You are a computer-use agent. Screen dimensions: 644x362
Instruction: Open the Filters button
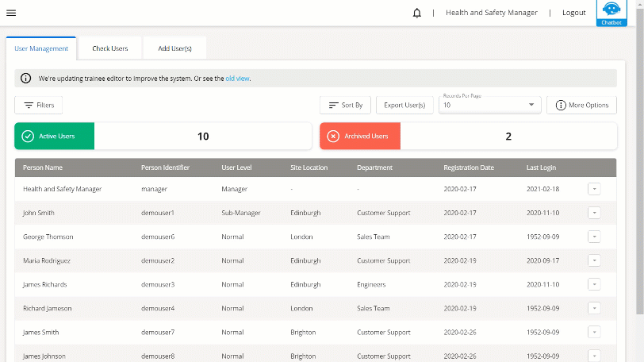pyautogui.click(x=38, y=105)
